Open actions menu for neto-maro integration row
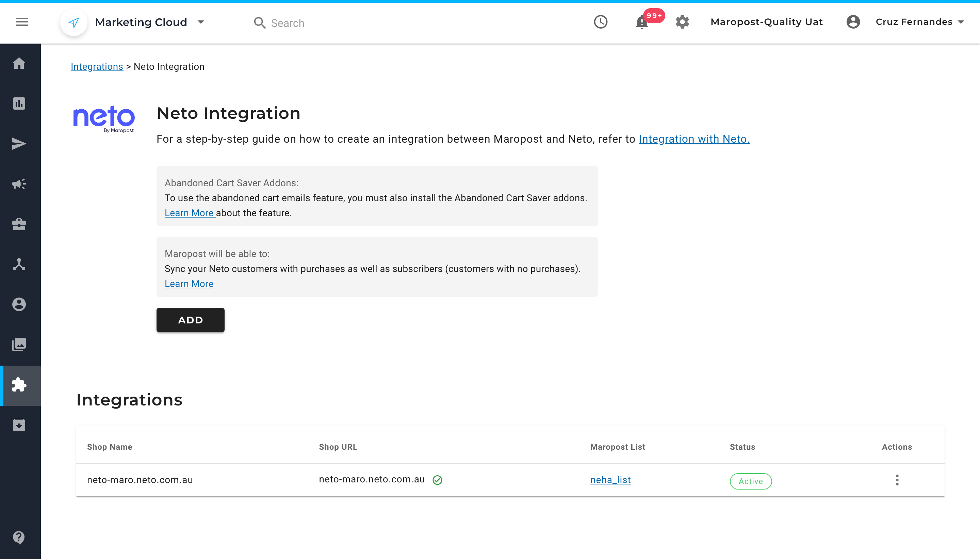The height and width of the screenshot is (559, 980). pyautogui.click(x=897, y=480)
